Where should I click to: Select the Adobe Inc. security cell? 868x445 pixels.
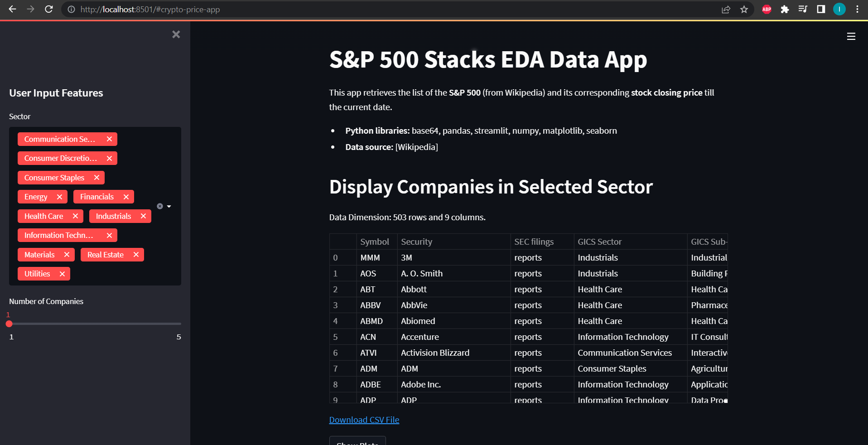pos(454,384)
